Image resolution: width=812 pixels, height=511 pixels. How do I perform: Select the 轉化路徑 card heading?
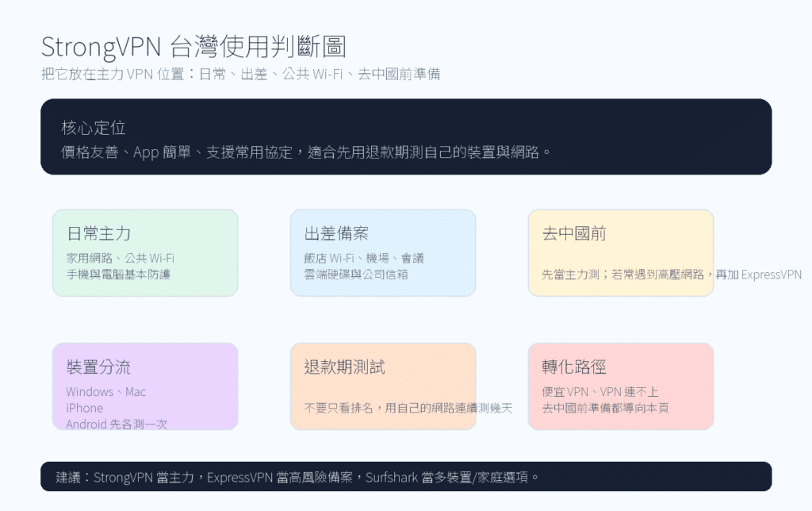pyautogui.click(x=574, y=367)
